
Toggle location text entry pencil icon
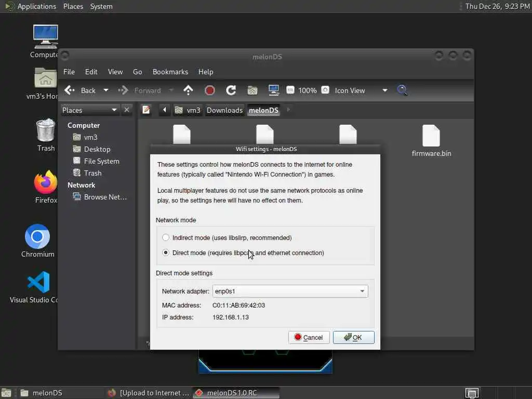tap(146, 110)
